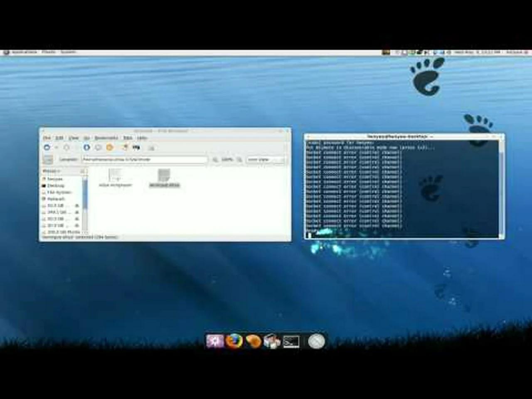Open the Bookmarks menu
This screenshot has height=399, width=532.
tap(106, 138)
